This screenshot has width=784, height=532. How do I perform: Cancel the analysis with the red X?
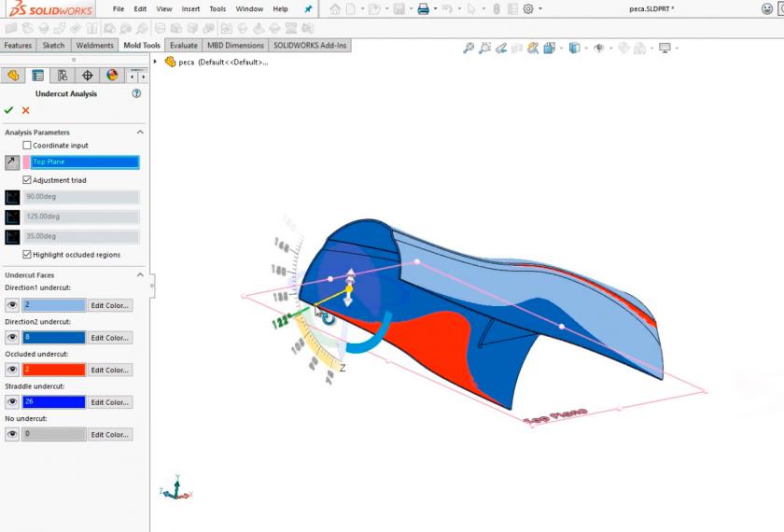pyautogui.click(x=26, y=110)
